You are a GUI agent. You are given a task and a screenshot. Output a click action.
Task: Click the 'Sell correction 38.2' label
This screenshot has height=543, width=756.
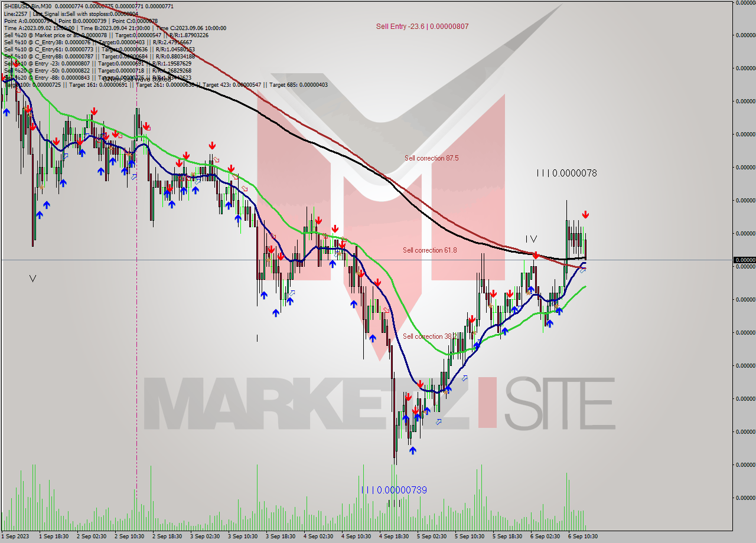(x=429, y=336)
